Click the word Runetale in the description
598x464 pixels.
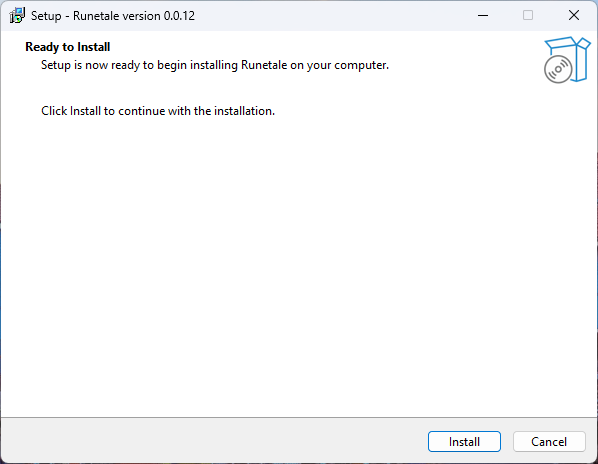tap(264, 65)
